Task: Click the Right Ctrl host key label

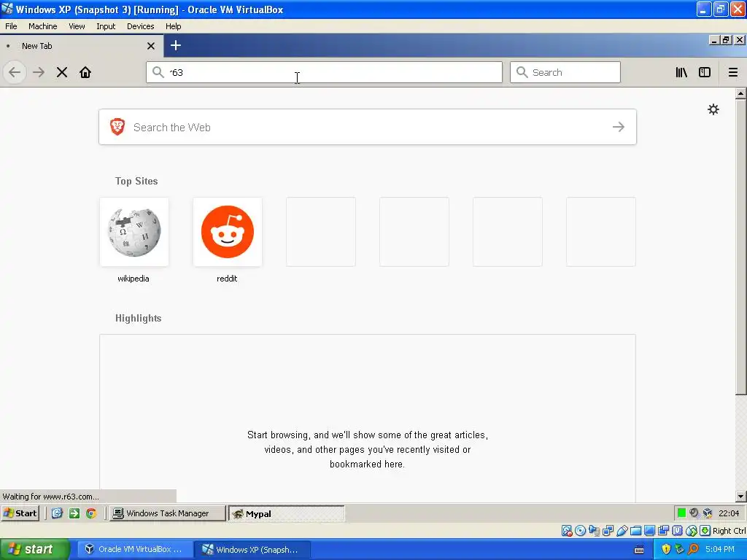Action: pyautogui.click(x=729, y=531)
